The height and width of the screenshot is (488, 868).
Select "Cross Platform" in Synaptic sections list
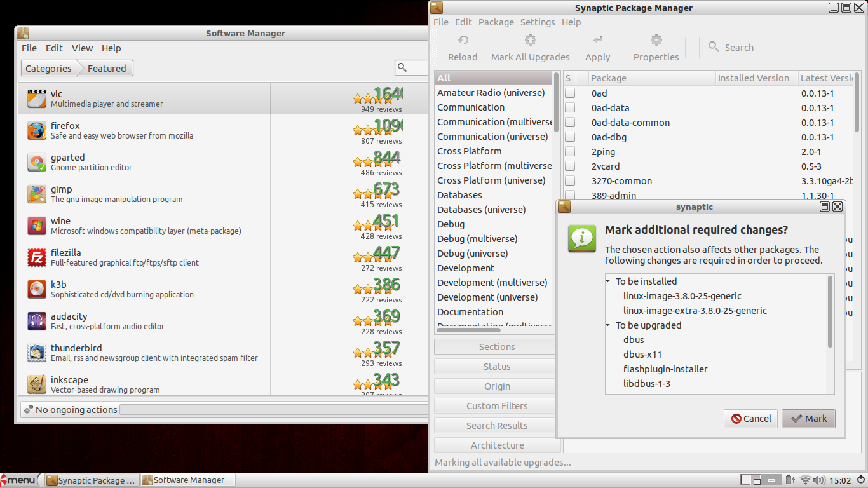tap(470, 151)
